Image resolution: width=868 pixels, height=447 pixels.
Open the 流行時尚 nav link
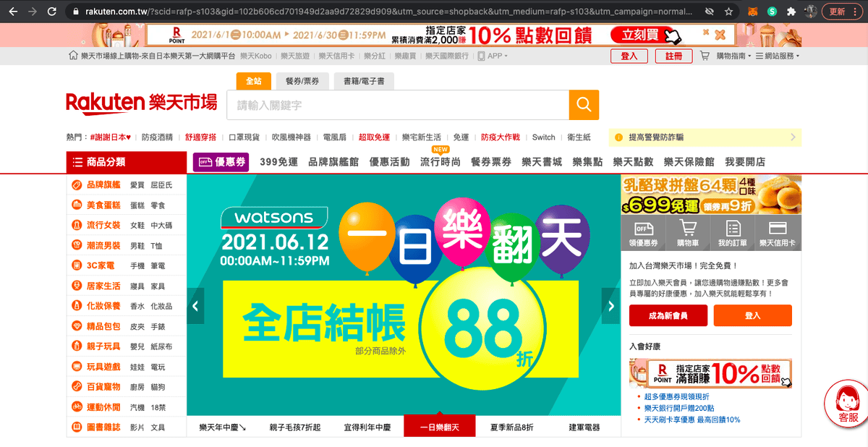440,162
